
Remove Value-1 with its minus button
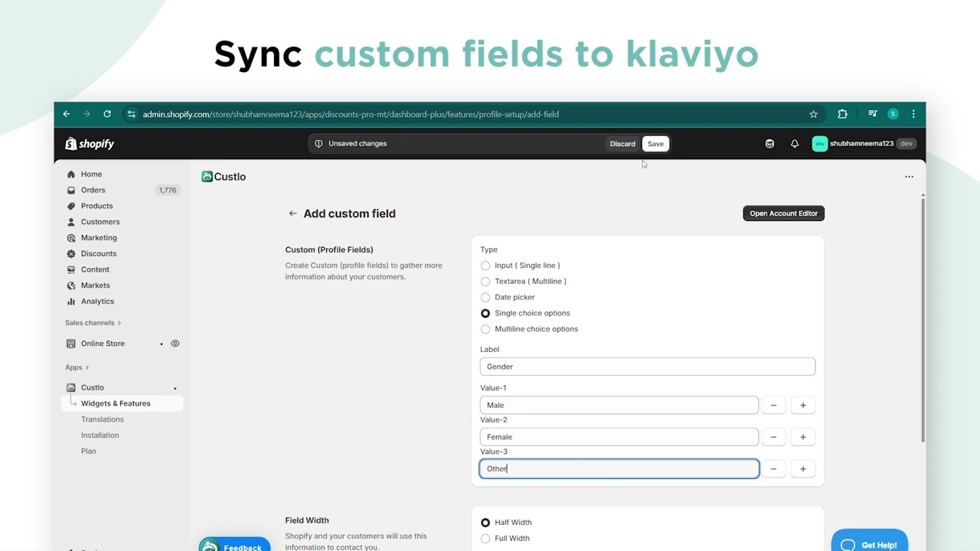[773, 406]
